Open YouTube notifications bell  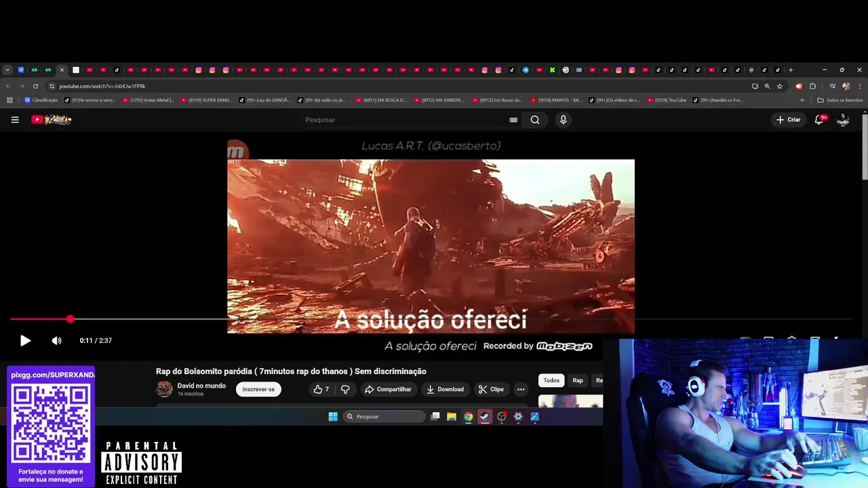click(819, 120)
